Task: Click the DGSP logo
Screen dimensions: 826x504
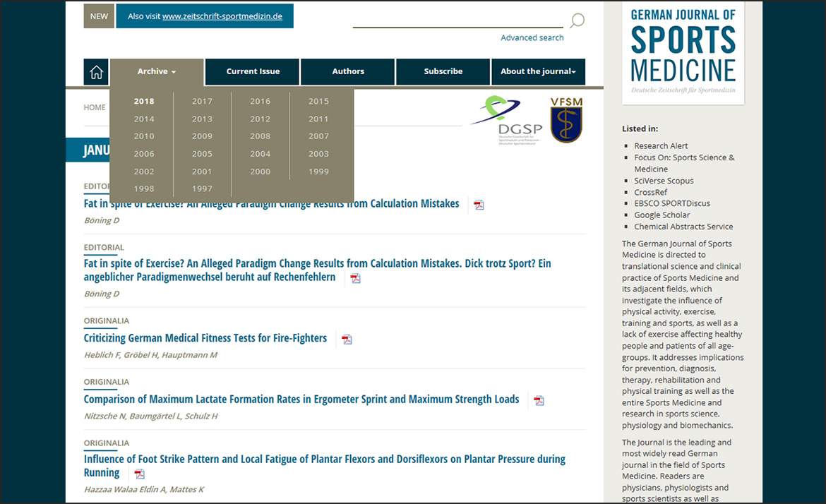Action: click(x=507, y=119)
